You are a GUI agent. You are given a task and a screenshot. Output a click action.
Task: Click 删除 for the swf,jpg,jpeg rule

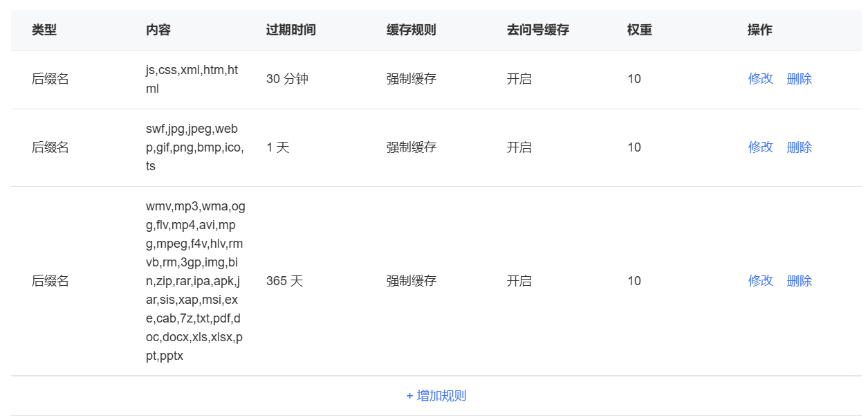pyautogui.click(x=800, y=147)
